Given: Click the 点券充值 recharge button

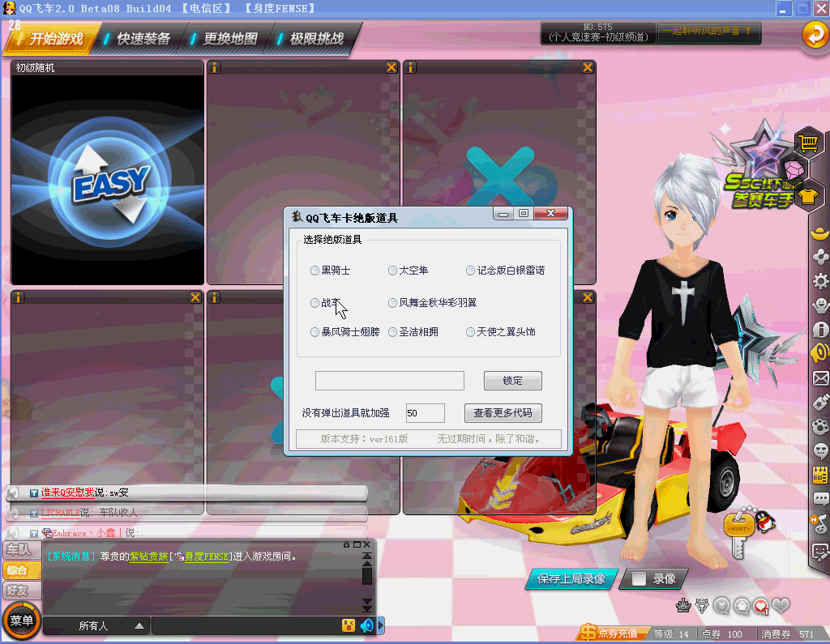Looking at the screenshot, I should pyautogui.click(x=614, y=633).
